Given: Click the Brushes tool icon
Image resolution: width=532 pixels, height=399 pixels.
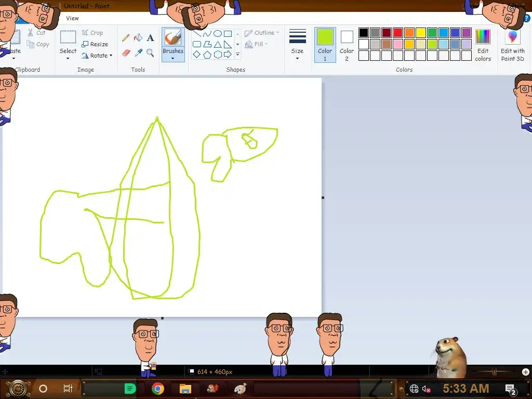Looking at the screenshot, I should (x=173, y=37).
